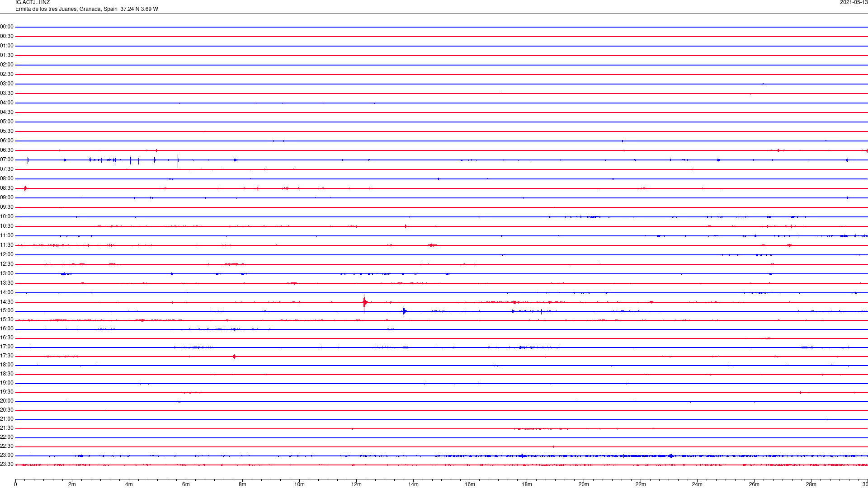Select the 06:30 trace time label
Viewport: 868px width, 488px height.
point(7,150)
